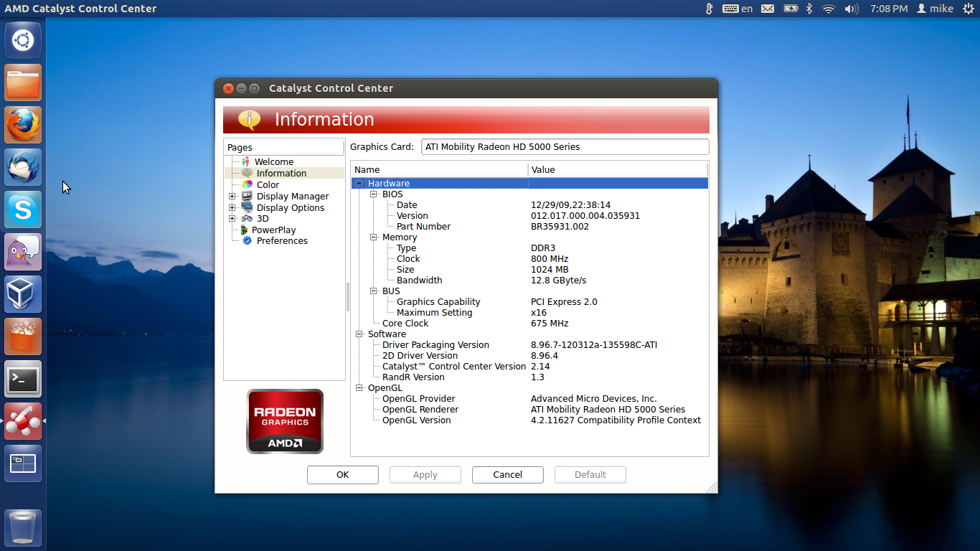Click the OK button

tap(343, 475)
